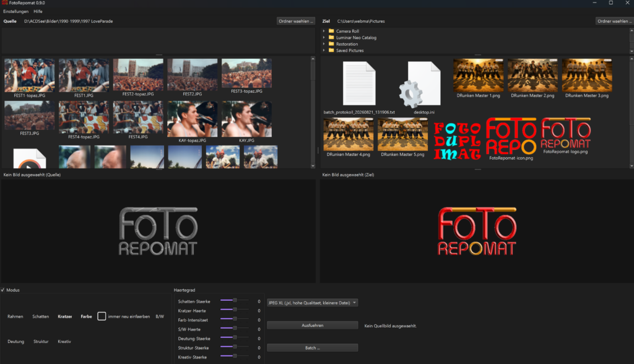Viewport: 634px width, 364px height.
Task: Click the folder tree scroll-down arrow
Action: 632,51
